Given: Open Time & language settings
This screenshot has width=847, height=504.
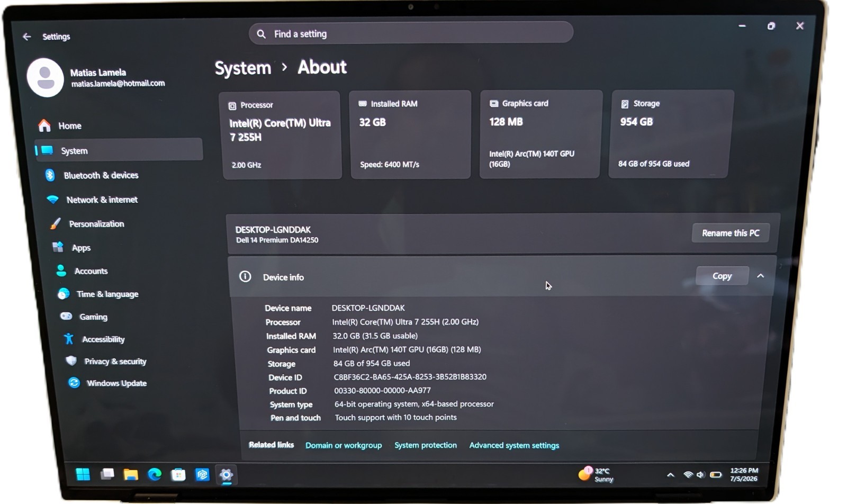Looking at the screenshot, I should tap(107, 294).
